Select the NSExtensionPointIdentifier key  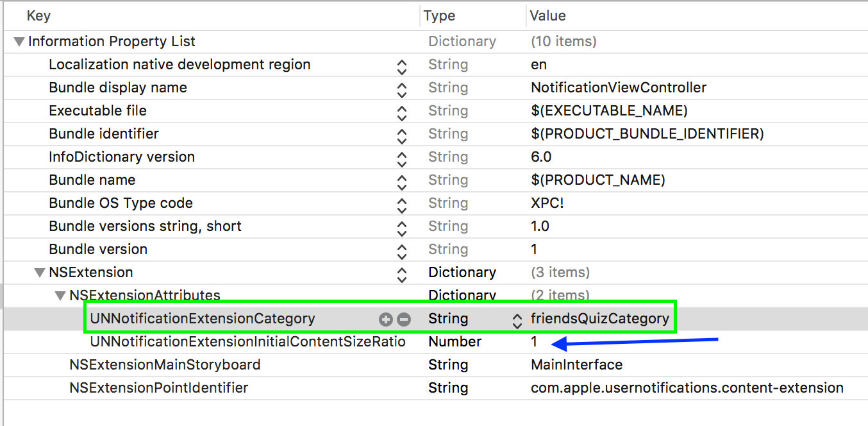158,388
